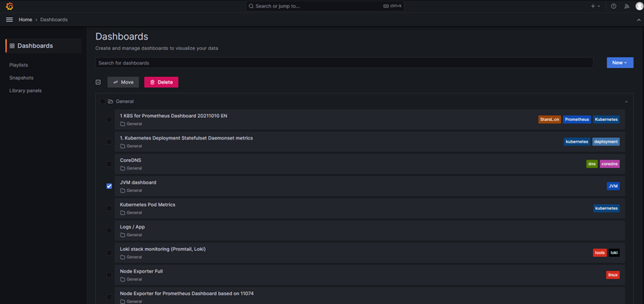Open the Logs / App dashboard
Image resolution: width=644 pixels, height=304 pixels.
132,226
